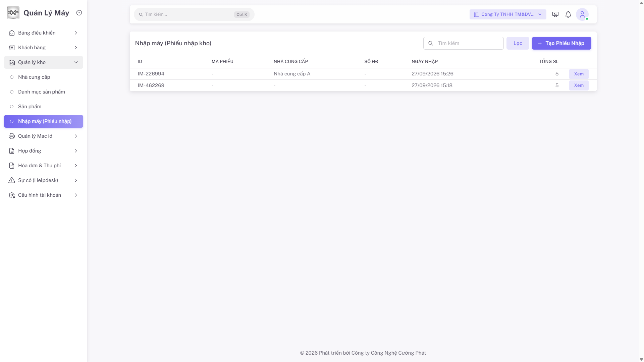The height and width of the screenshot is (362, 644).
Task: Click the ID IM-462269 cell
Action: pos(151,85)
